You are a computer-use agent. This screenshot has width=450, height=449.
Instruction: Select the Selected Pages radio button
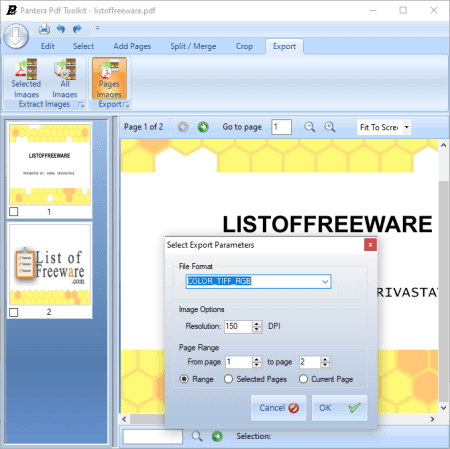point(228,379)
